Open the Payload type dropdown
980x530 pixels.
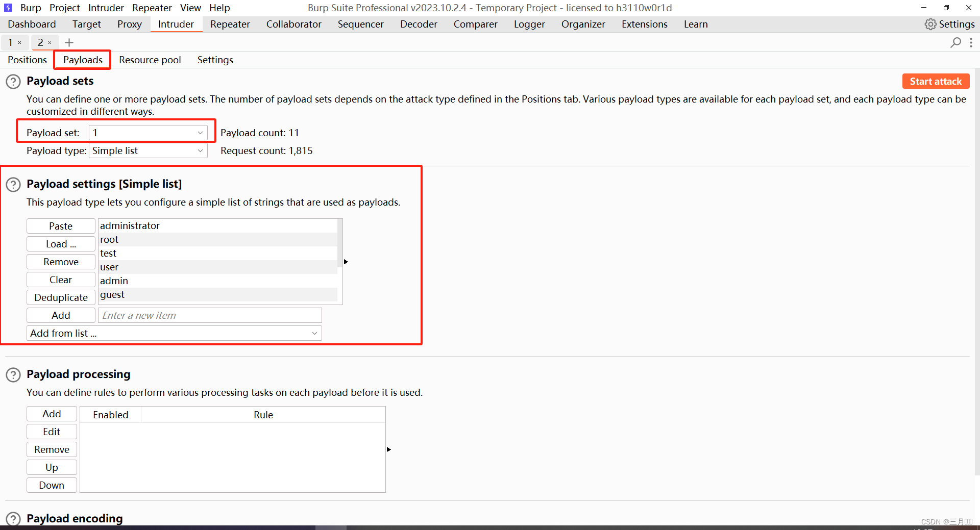[x=148, y=150]
